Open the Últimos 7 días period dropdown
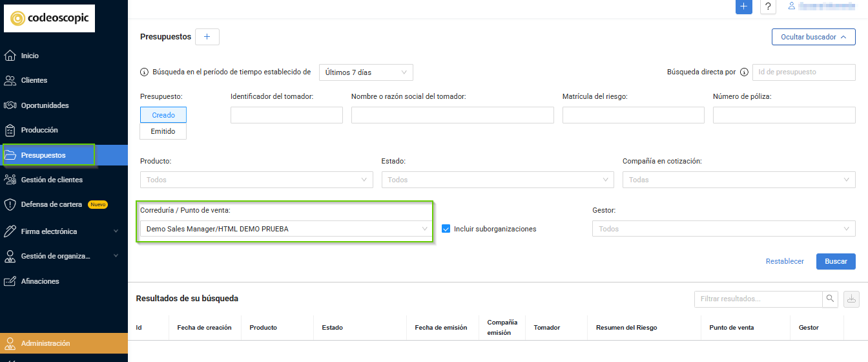Viewport: 868px width, 362px height. click(366, 72)
